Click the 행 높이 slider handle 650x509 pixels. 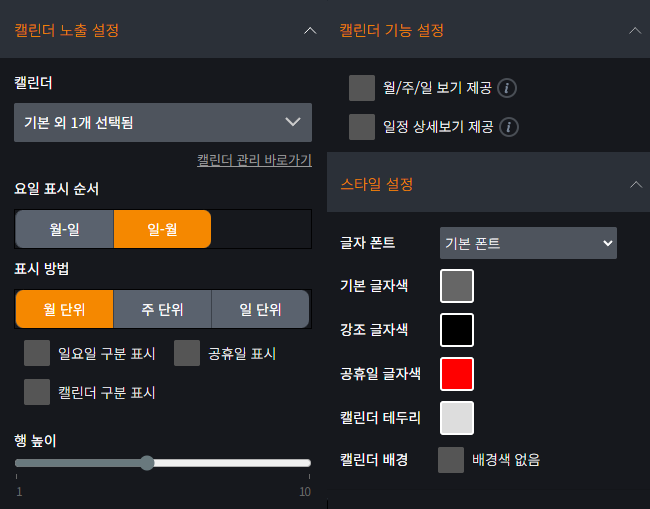coord(147,463)
